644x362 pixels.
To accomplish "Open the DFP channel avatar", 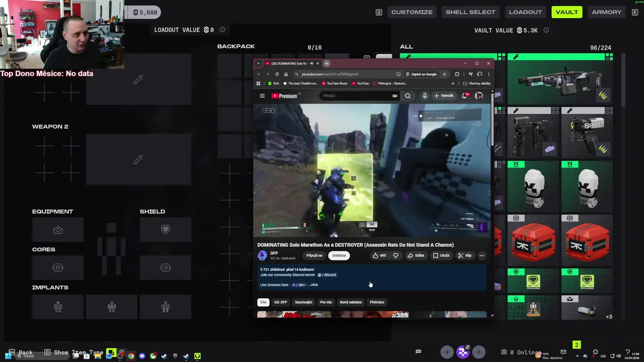I will pyautogui.click(x=262, y=255).
